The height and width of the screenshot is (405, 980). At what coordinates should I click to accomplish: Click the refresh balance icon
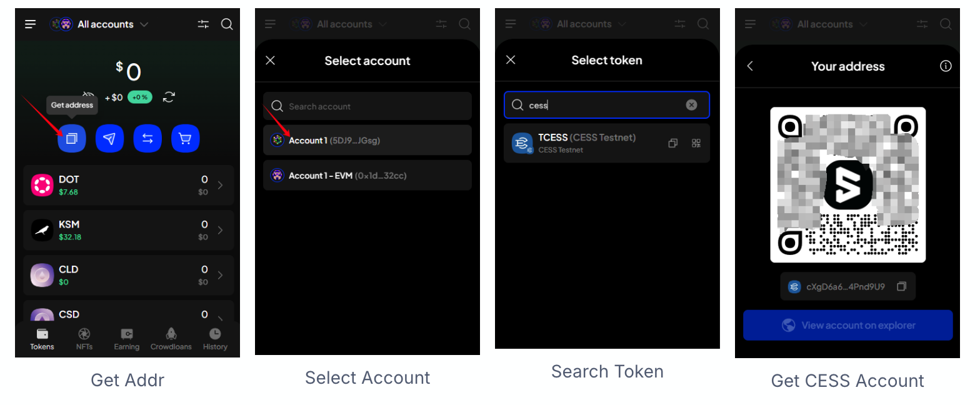click(x=169, y=97)
